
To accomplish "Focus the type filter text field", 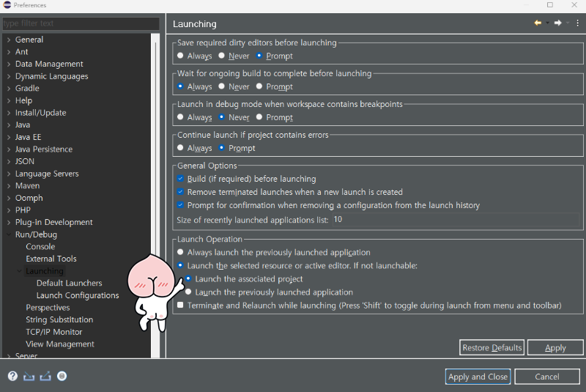I will pyautogui.click(x=81, y=23).
